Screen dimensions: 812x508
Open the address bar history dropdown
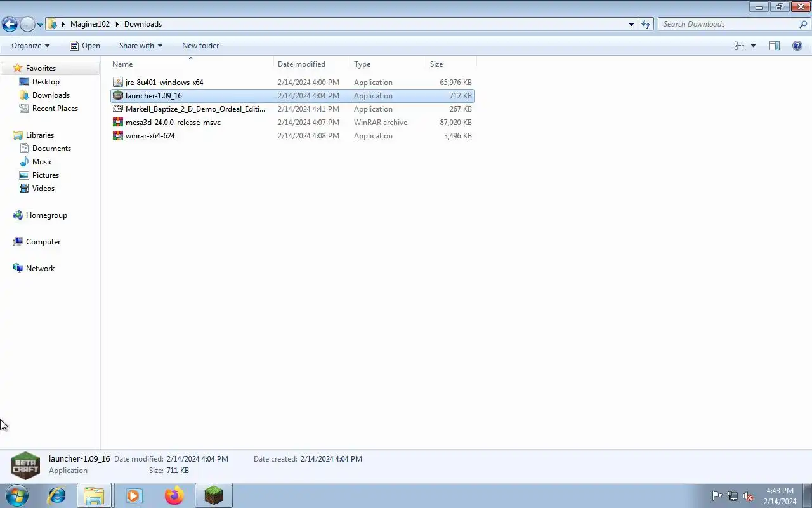coord(631,24)
